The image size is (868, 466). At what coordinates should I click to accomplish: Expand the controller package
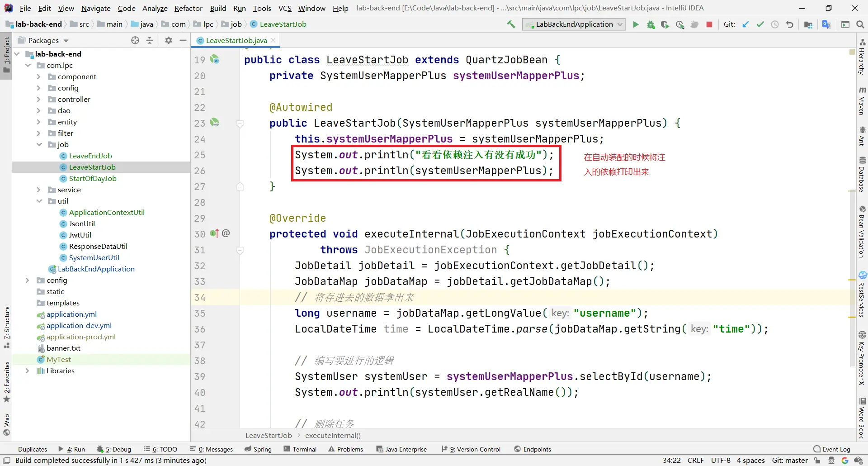tap(39, 99)
